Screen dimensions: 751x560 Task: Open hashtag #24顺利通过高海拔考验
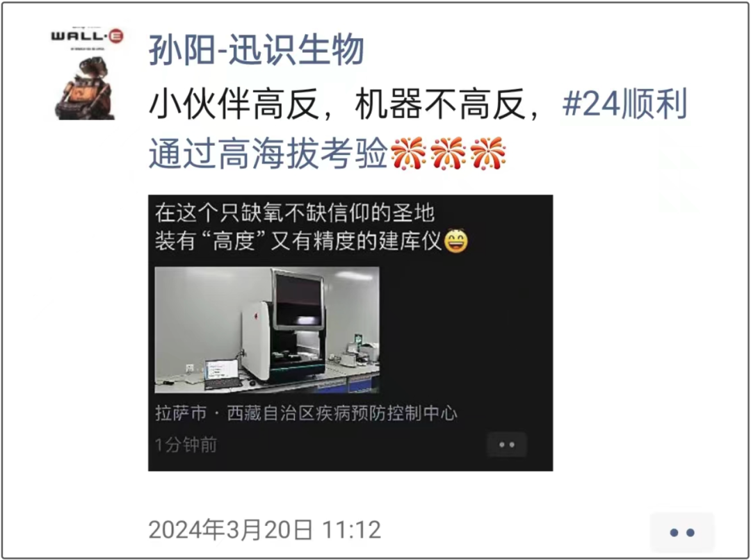pyautogui.click(x=418, y=129)
